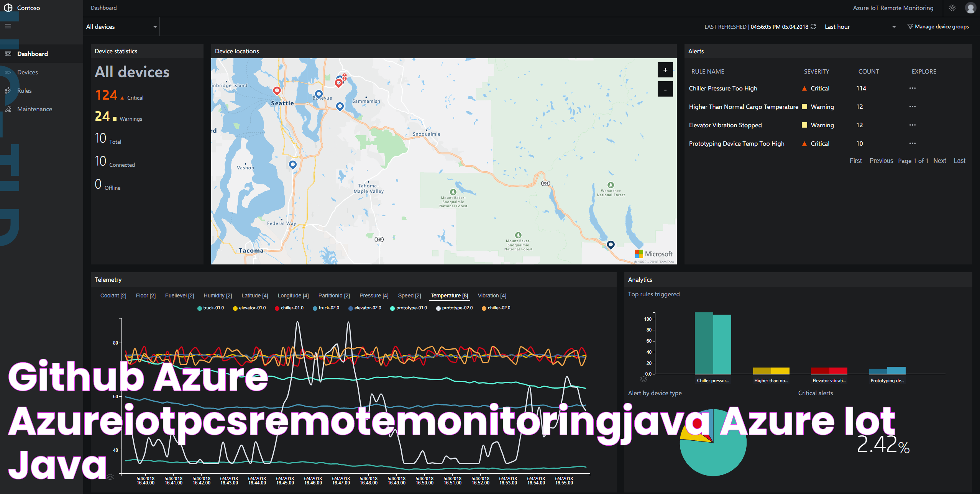Select the Coolant [2] telemetry tab
This screenshot has height=494, width=980.
pyautogui.click(x=113, y=295)
